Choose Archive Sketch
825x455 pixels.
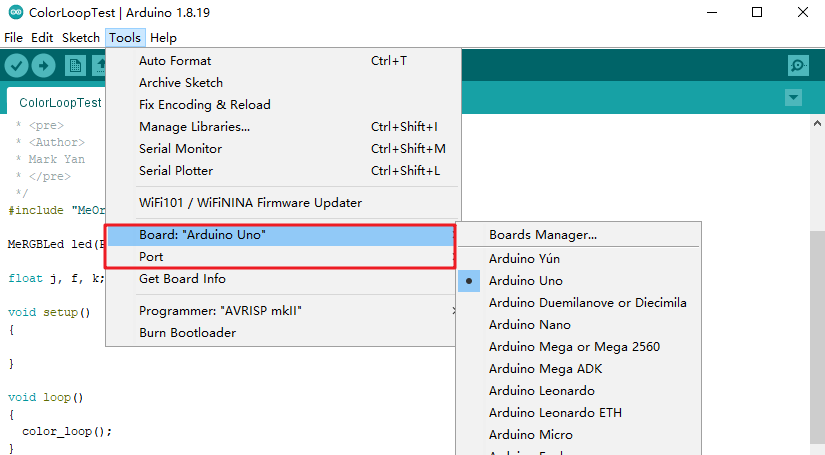click(284, 83)
